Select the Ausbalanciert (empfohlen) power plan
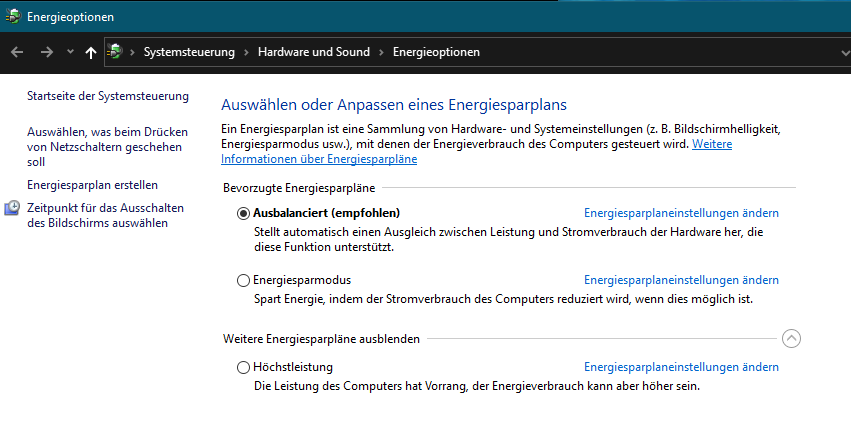 (x=243, y=213)
